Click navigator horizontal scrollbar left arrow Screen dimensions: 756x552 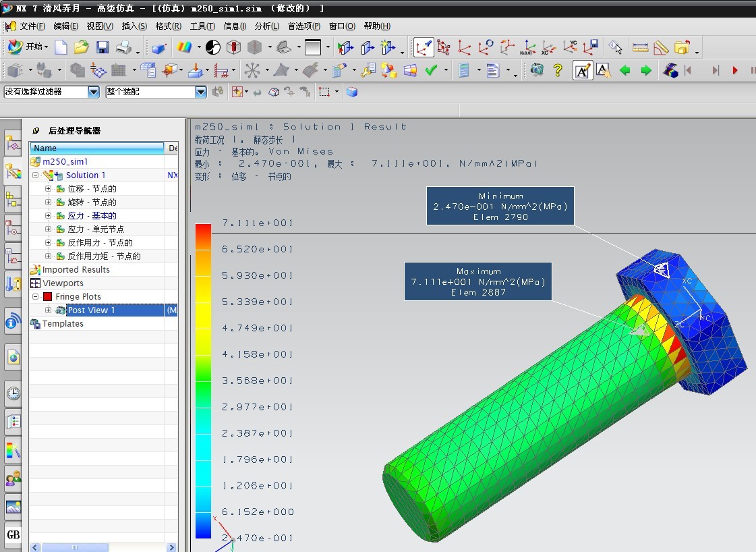tap(35, 548)
